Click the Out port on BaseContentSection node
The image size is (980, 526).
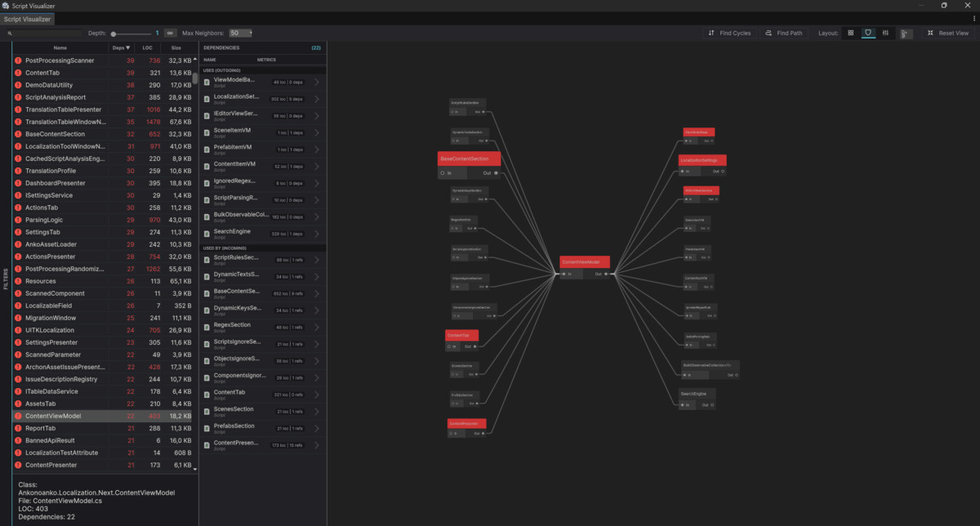pyautogui.click(x=496, y=173)
